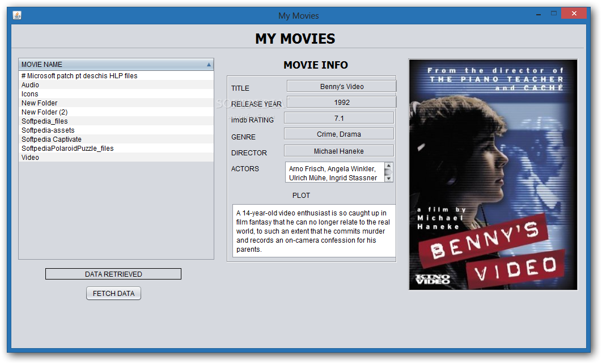
Task: Select the 'New Folder (2)' row
Action: tap(116, 112)
